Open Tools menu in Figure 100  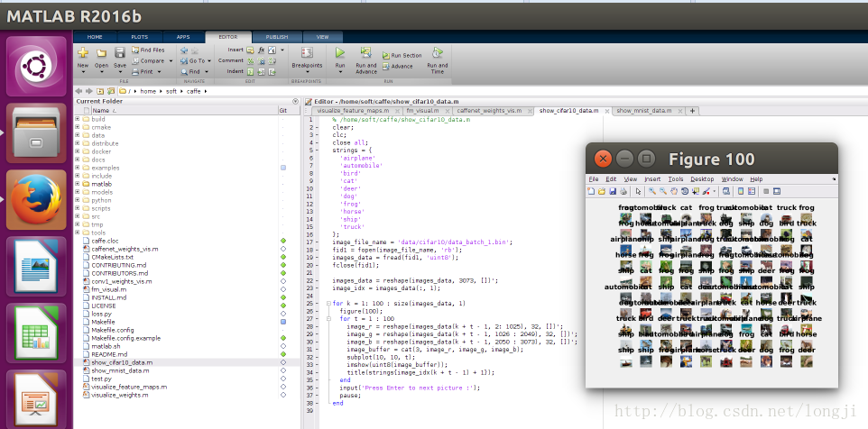(x=675, y=179)
